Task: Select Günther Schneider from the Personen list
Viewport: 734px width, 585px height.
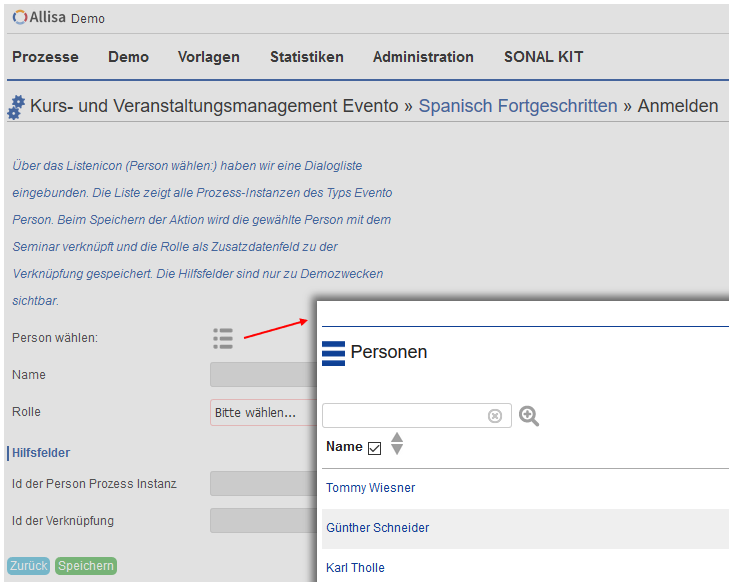Action: click(x=377, y=528)
